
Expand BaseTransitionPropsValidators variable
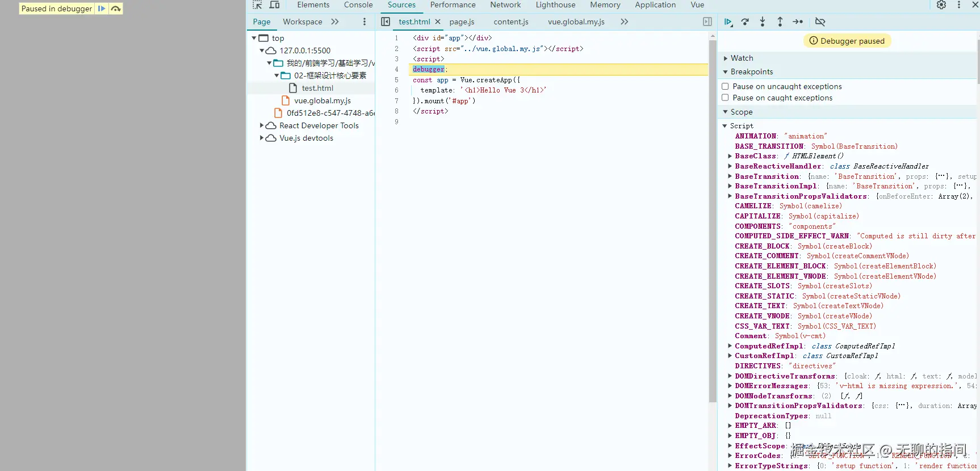[x=730, y=196]
